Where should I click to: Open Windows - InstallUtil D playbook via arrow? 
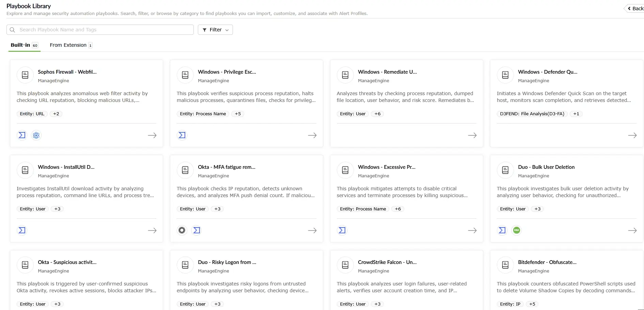pos(152,231)
